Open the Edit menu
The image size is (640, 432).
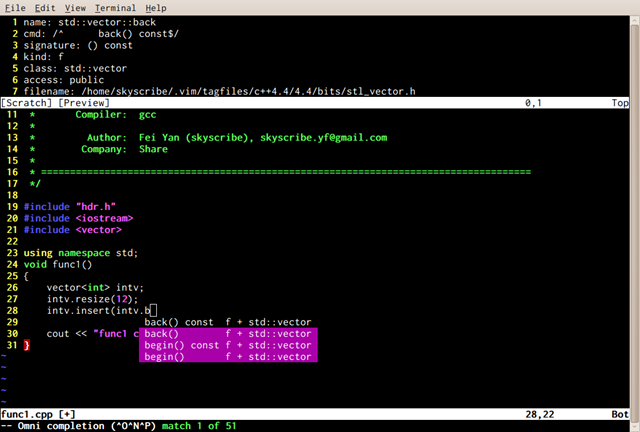pos(45,8)
